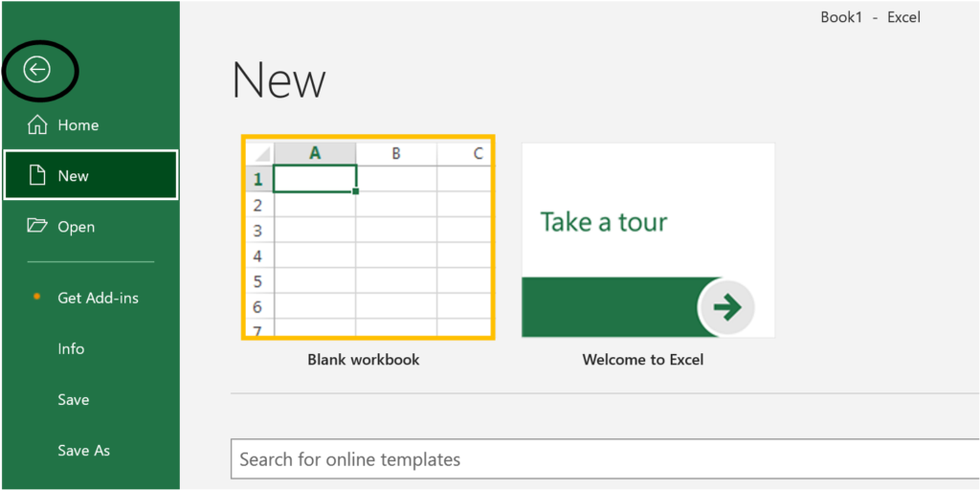The image size is (980, 490).
Task: Open Get Add-ins
Action: coord(99,299)
